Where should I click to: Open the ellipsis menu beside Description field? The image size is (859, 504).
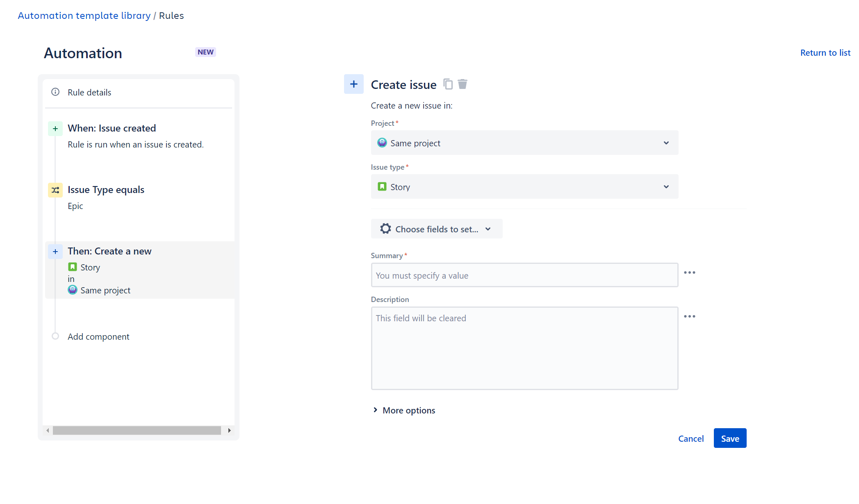point(689,316)
